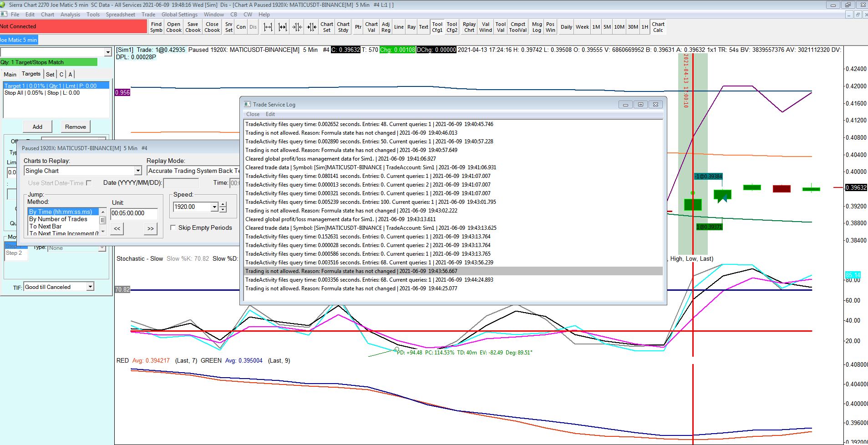Switch to the Set tab
The width and height of the screenshot is (868, 445).
pos(50,74)
